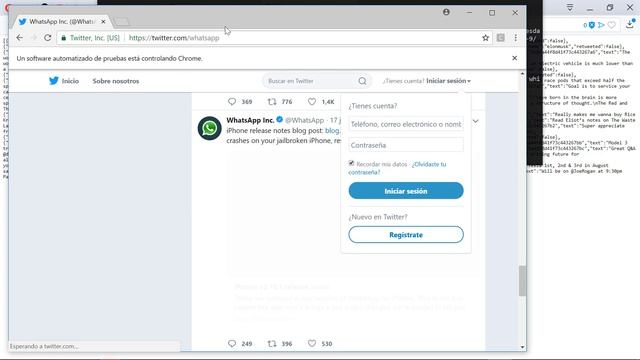Click the Opera heart bookmark icon
The image size is (640, 360).
[611, 25]
